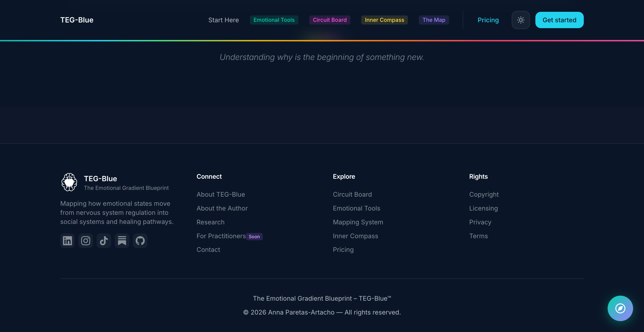Open the Circuit Board nav menu
Viewport: 644px width, 332px height.
coord(329,20)
